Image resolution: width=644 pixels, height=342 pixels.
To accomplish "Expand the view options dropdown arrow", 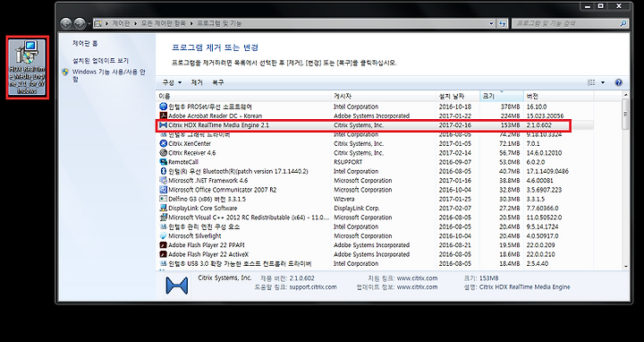I will coord(603,82).
